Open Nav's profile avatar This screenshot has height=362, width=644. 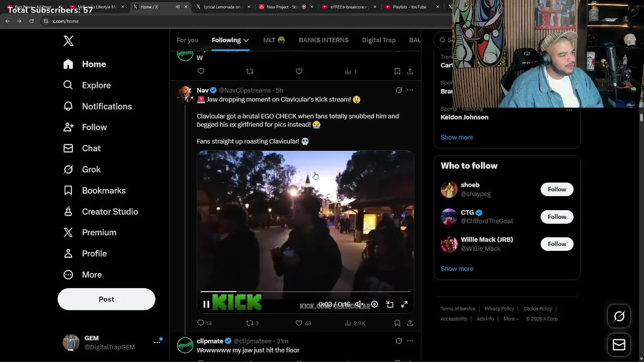click(185, 94)
